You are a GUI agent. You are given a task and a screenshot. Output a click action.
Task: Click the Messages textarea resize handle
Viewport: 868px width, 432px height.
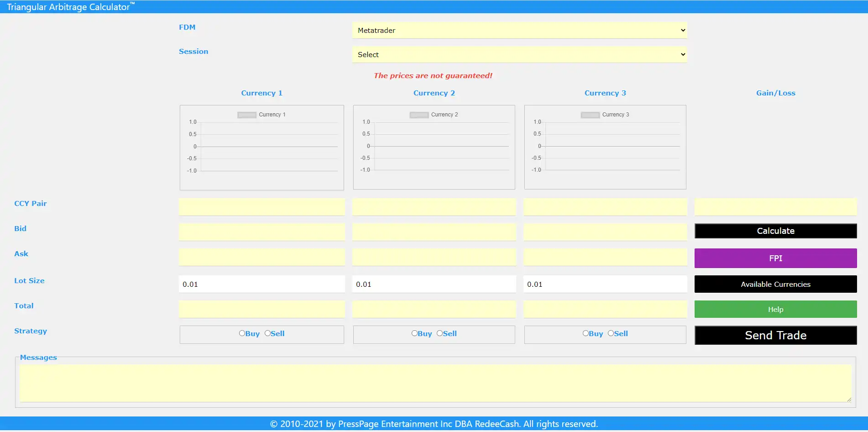click(x=849, y=400)
